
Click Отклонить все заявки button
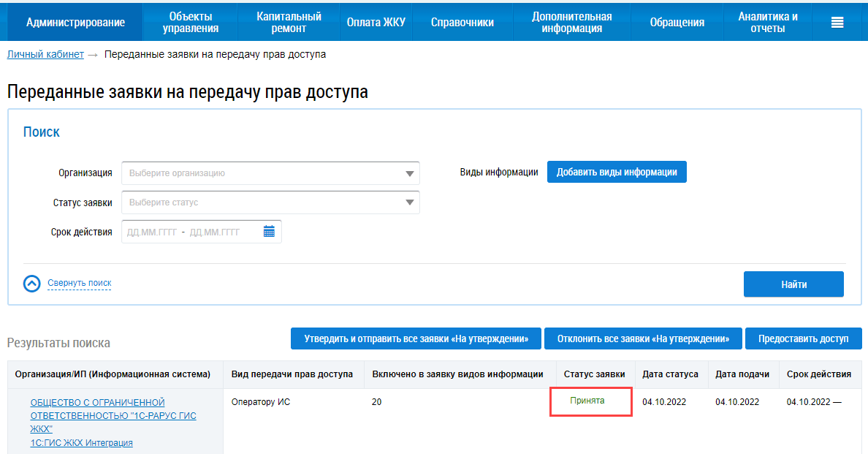click(x=643, y=339)
